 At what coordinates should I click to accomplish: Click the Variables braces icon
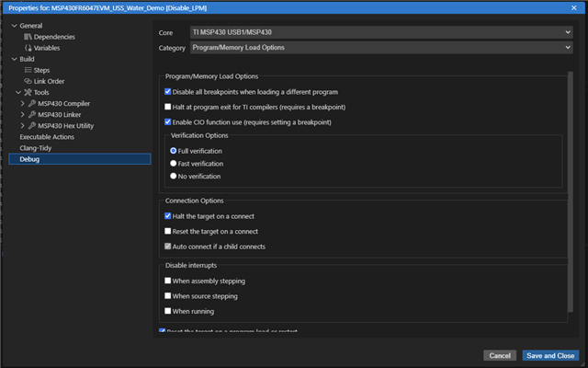28,48
